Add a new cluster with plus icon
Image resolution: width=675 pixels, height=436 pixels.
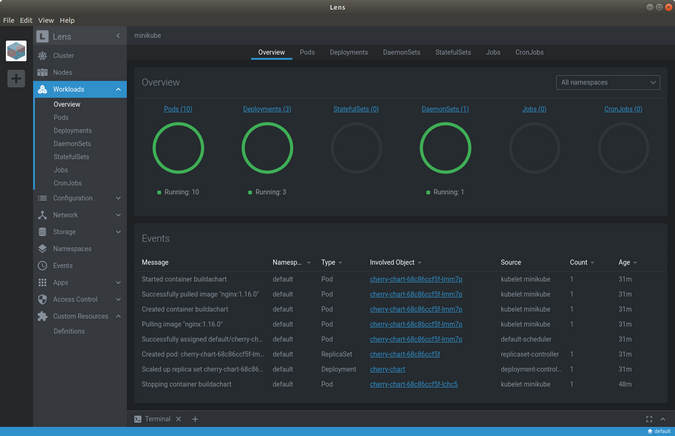click(x=16, y=78)
